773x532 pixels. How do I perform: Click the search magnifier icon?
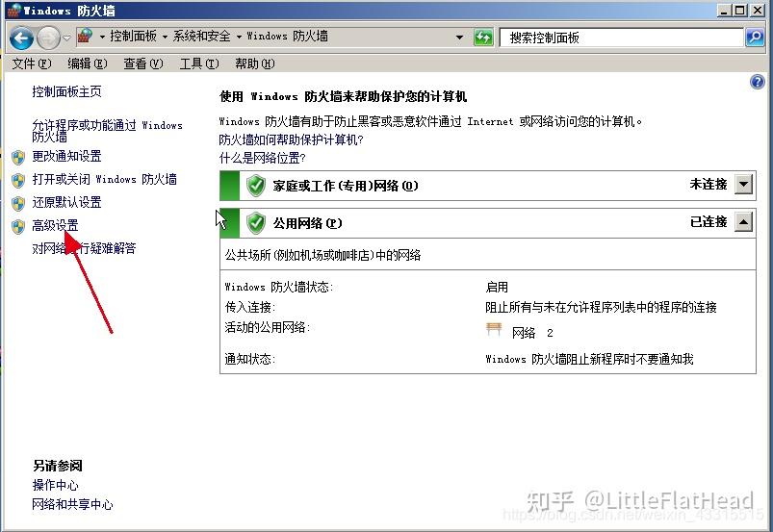(755, 37)
